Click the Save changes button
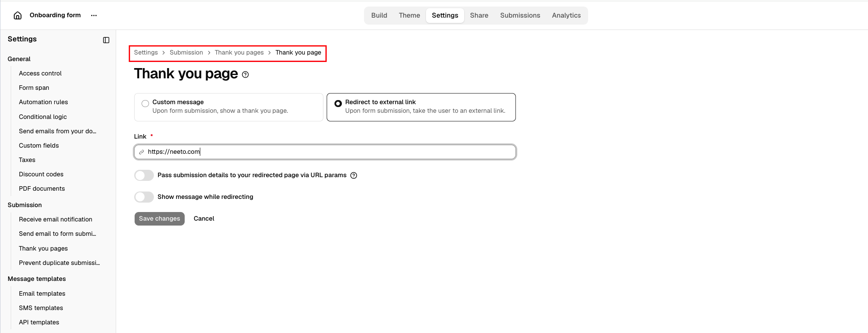The image size is (868, 333). point(160,219)
